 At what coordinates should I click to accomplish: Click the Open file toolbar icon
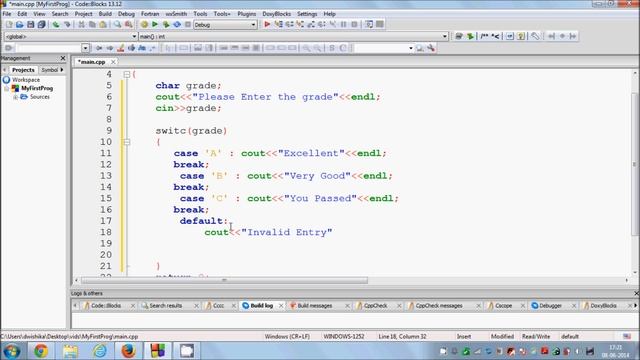click(x=20, y=24)
